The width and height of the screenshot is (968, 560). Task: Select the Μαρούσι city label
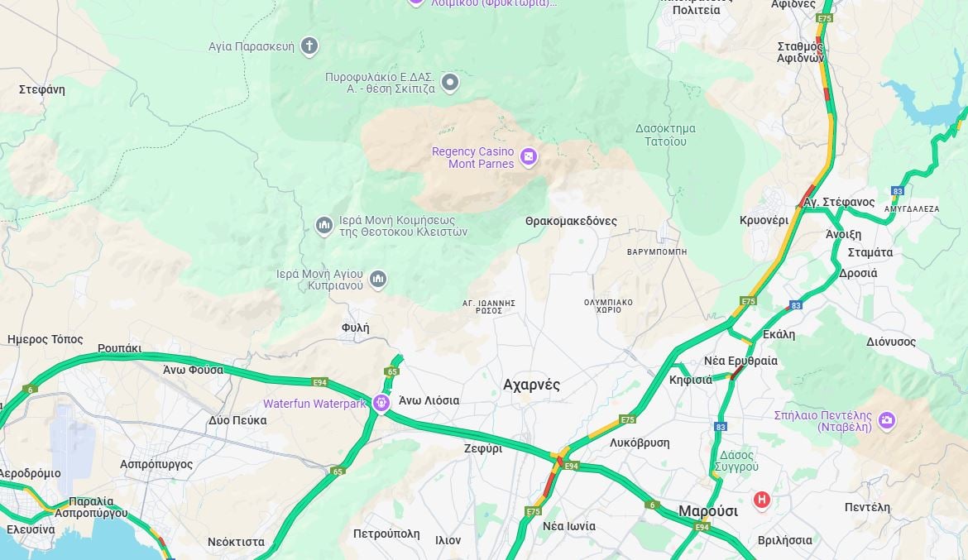(708, 510)
